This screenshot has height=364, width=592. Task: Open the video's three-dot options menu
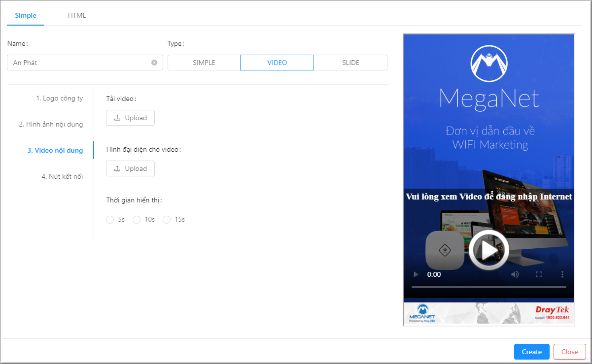[562, 274]
